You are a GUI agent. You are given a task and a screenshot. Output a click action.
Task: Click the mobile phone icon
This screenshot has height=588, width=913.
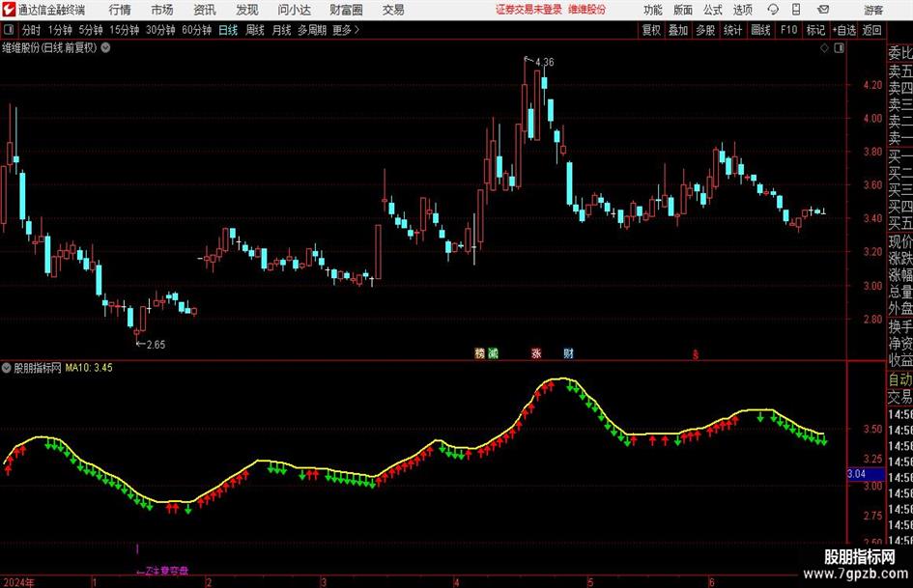click(796, 10)
